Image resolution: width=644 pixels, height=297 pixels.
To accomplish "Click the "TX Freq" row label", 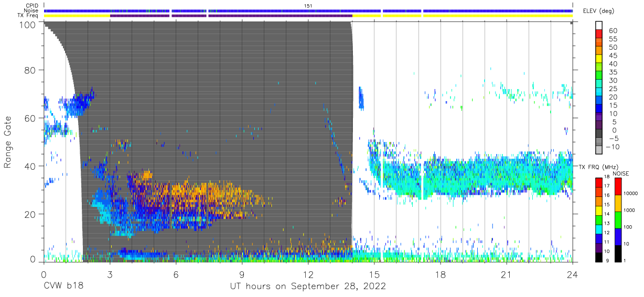I will pyautogui.click(x=28, y=16).
